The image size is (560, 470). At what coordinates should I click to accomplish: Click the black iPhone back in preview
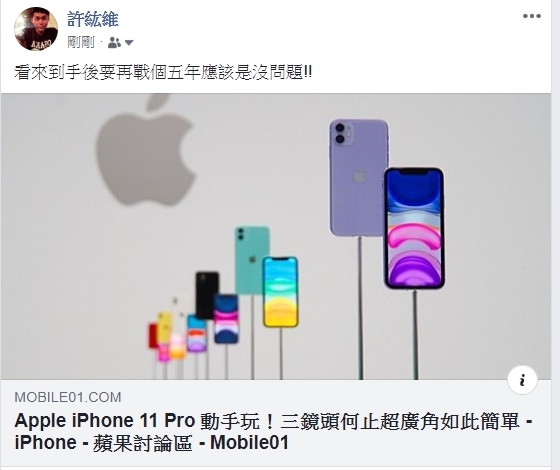pyautogui.click(x=207, y=295)
